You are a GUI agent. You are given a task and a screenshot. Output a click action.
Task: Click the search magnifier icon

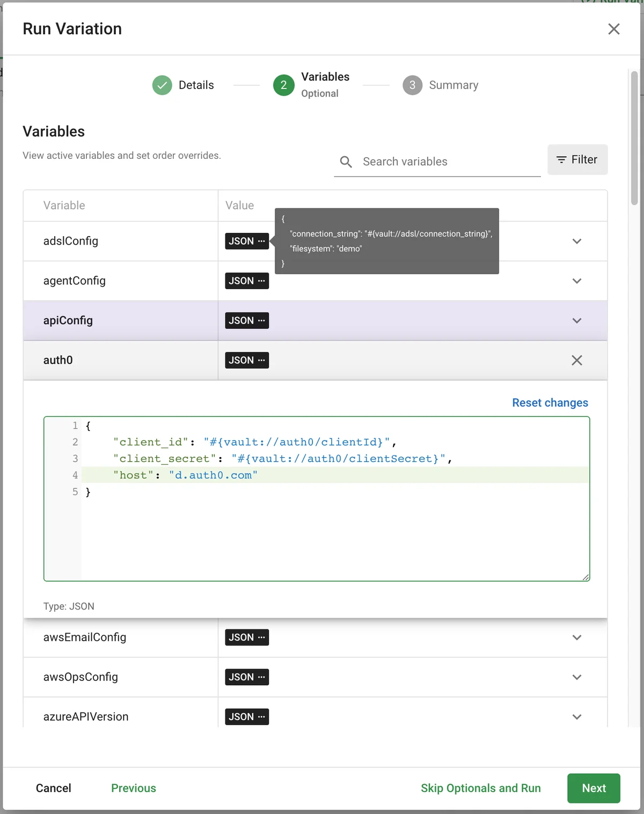coord(346,162)
